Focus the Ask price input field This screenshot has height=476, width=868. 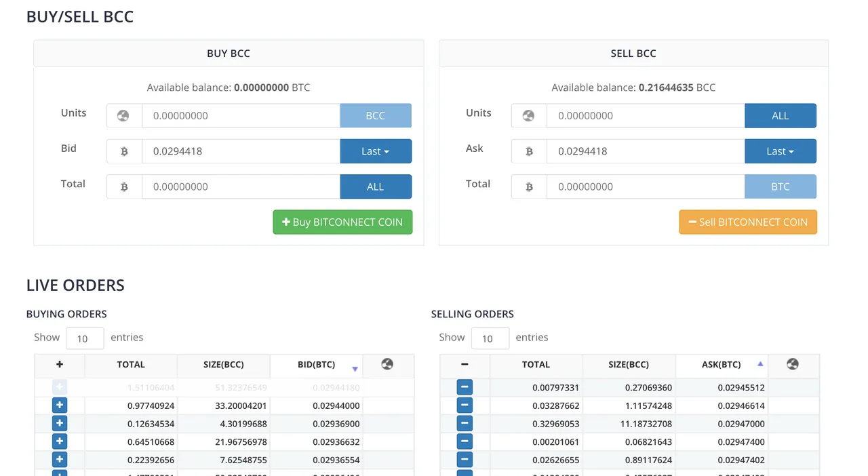tap(646, 151)
